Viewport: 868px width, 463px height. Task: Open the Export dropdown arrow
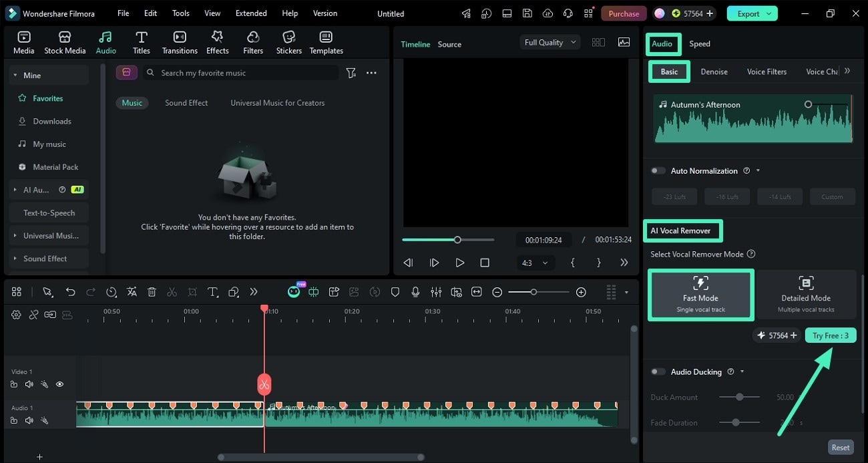pyautogui.click(x=769, y=13)
